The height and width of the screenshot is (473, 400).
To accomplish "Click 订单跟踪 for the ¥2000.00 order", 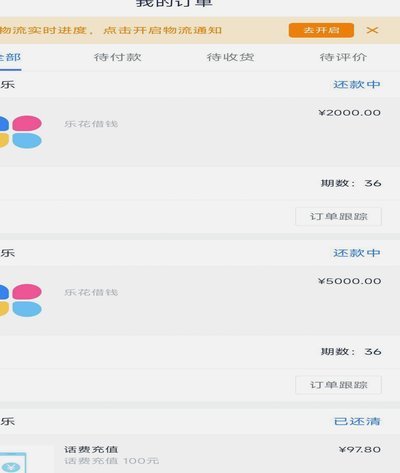I will (338, 217).
